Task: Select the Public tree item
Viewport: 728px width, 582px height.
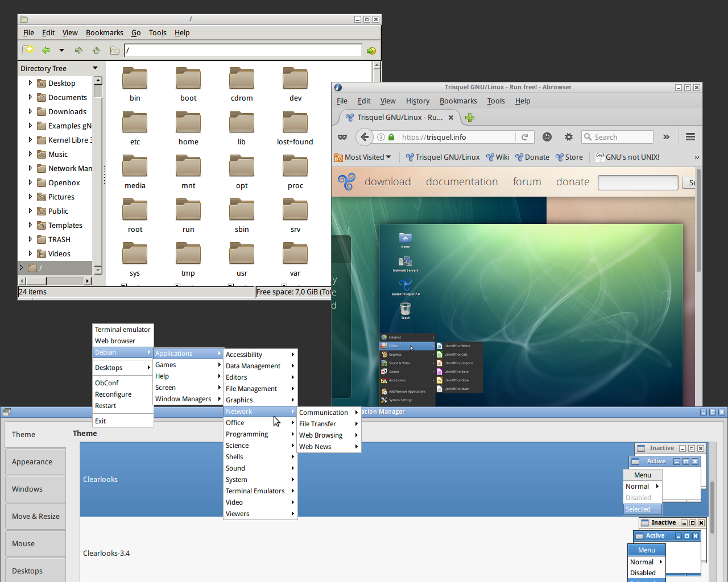Action: click(x=58, y=211)
